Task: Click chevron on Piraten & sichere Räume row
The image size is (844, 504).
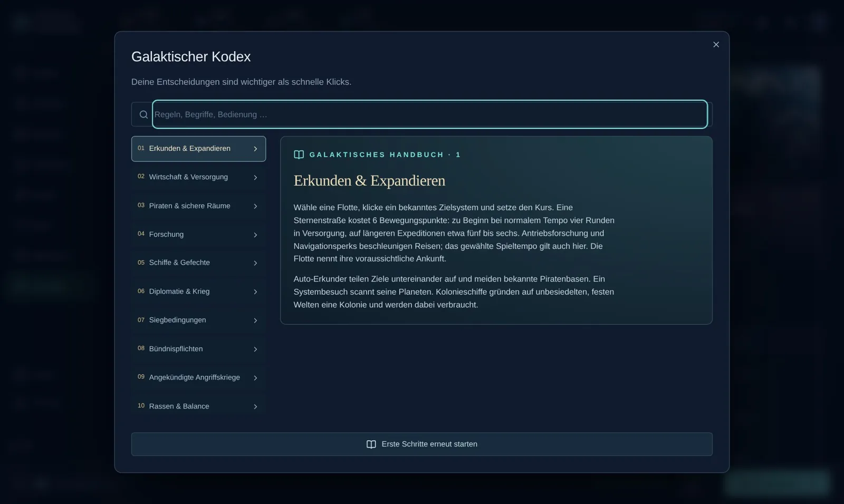Action: click(255, 206)
